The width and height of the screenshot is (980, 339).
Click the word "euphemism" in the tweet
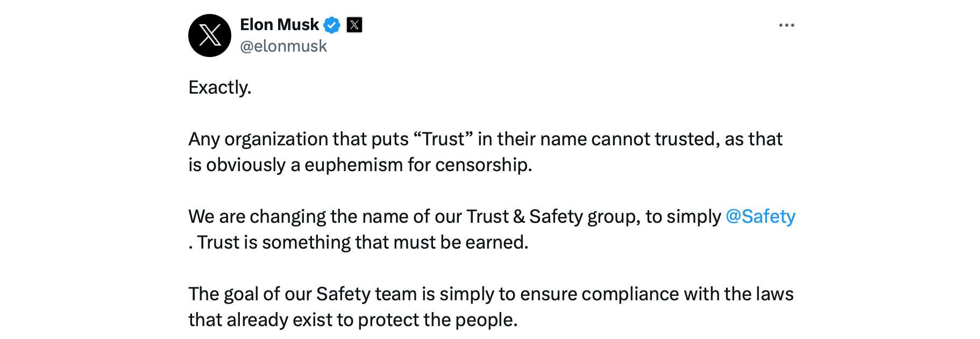[x=353, y=165]
